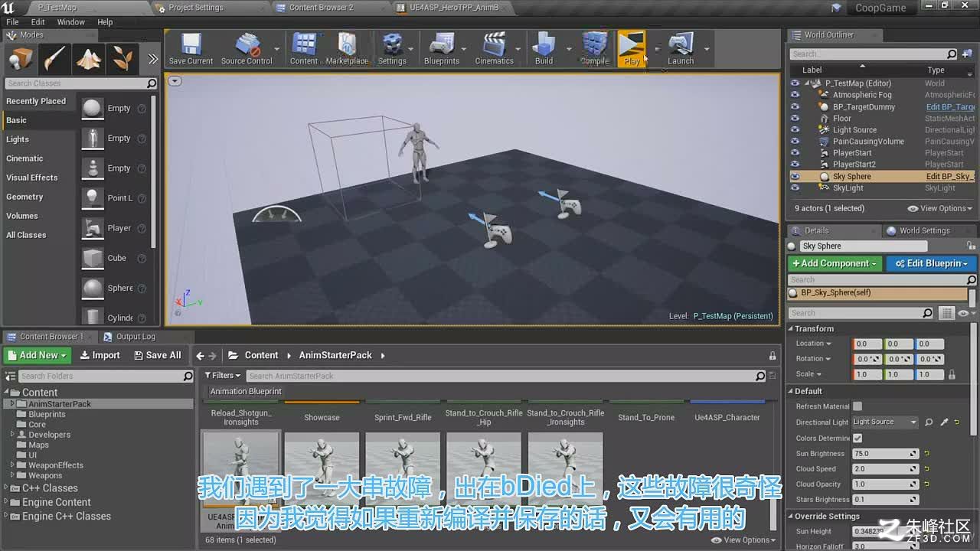980x551 pixels.
Task: Open the Edit menu
Action: click(38, 22)
